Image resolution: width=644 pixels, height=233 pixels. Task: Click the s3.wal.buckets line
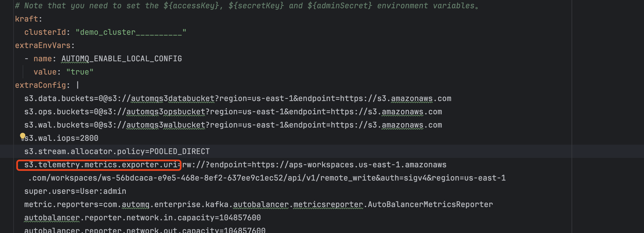pyautogui.click(x=233, y=125)
